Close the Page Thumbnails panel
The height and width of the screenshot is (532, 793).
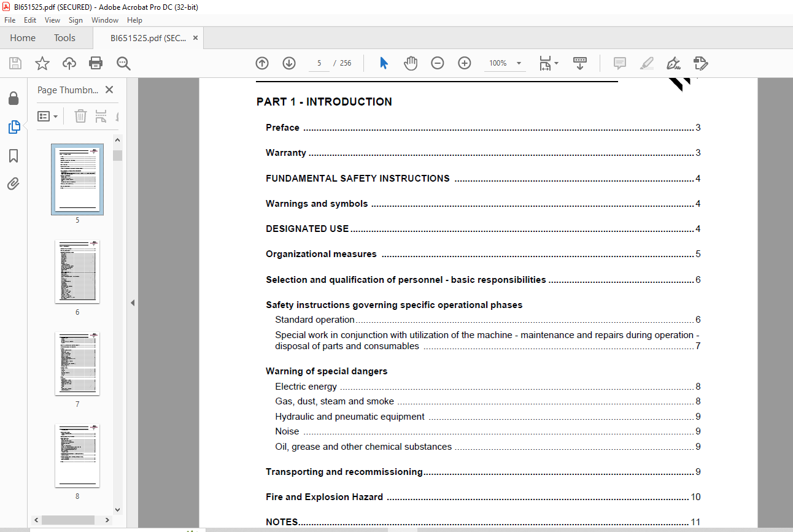[x=109, y=90]
